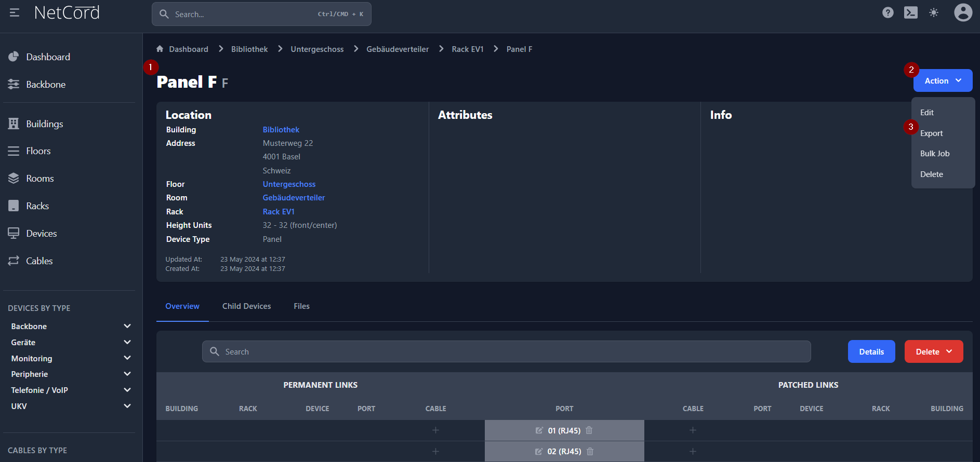980x462 pixels.
Task: Add patched cable plus for port 02
Action: tap(693, 452)
